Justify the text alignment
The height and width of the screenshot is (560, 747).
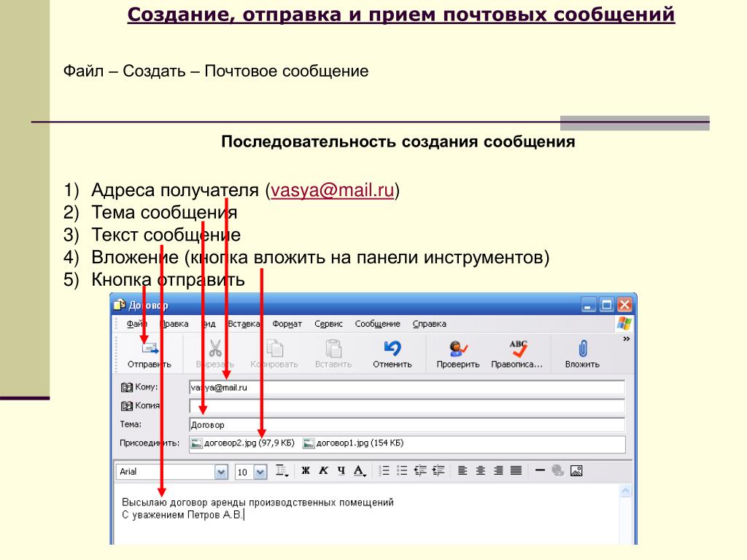coord(516,471)
